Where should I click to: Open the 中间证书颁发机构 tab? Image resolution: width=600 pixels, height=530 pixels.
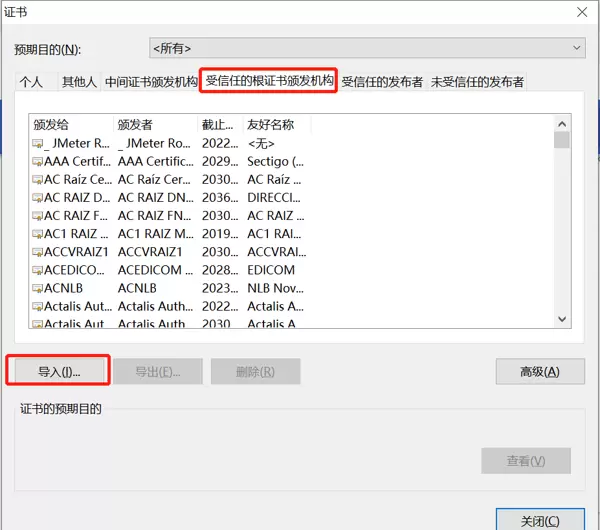coord(151,82)
